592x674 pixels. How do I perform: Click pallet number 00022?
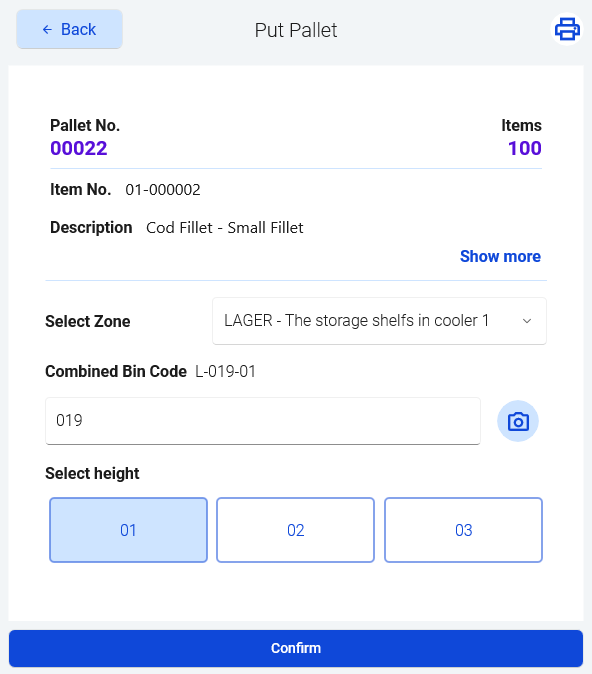(x=79, y=149)
